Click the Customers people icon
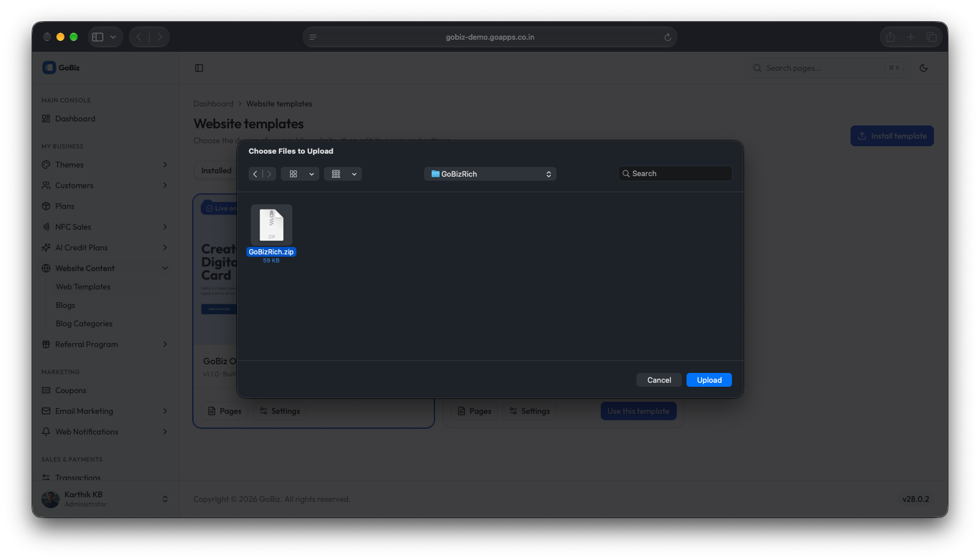This screenshot has height=560, width=980. (46, 185)
